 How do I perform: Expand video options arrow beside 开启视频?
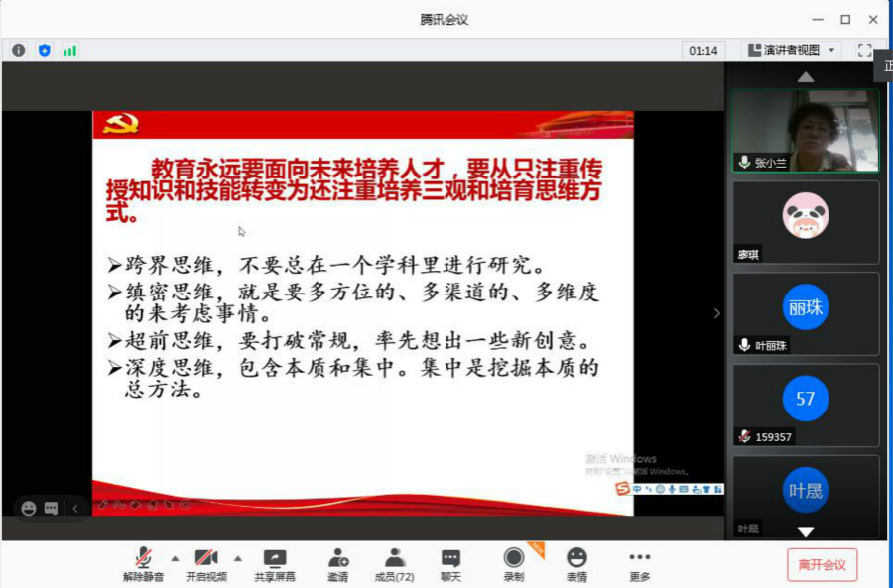(238, 557)
